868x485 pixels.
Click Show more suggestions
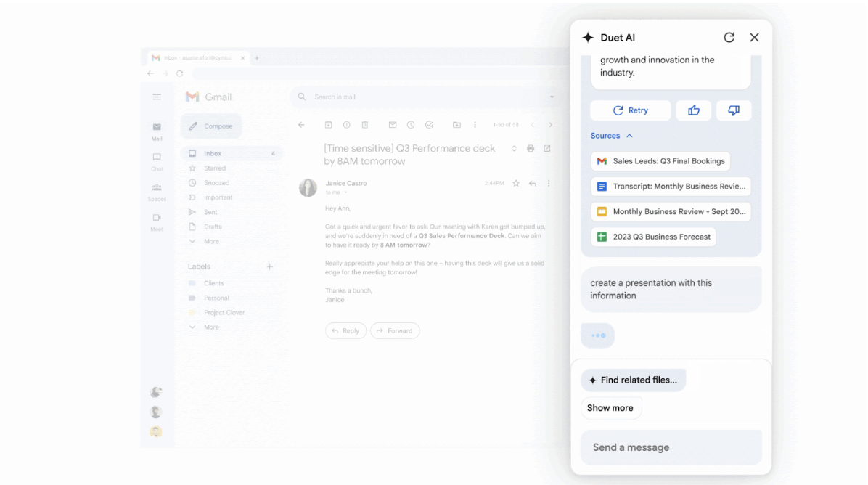click(610, 408)
